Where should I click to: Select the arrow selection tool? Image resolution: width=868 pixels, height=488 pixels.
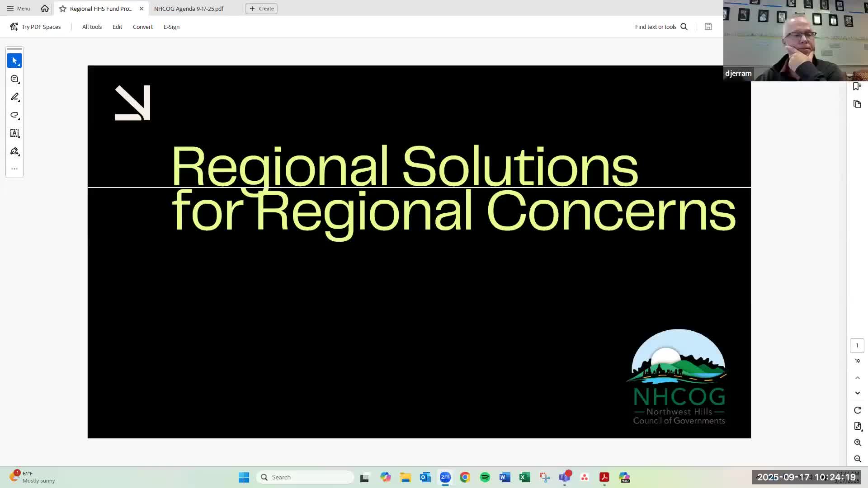click(14, 61)
